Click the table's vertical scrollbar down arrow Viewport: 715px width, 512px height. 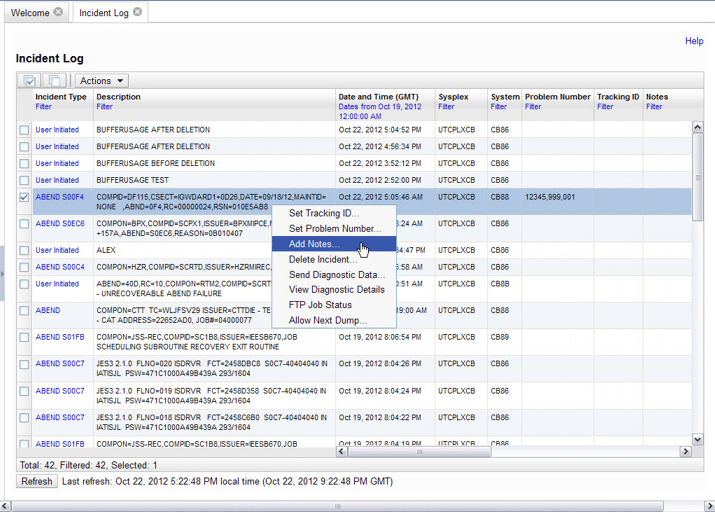pyautogui.click(x=699, y=438)
